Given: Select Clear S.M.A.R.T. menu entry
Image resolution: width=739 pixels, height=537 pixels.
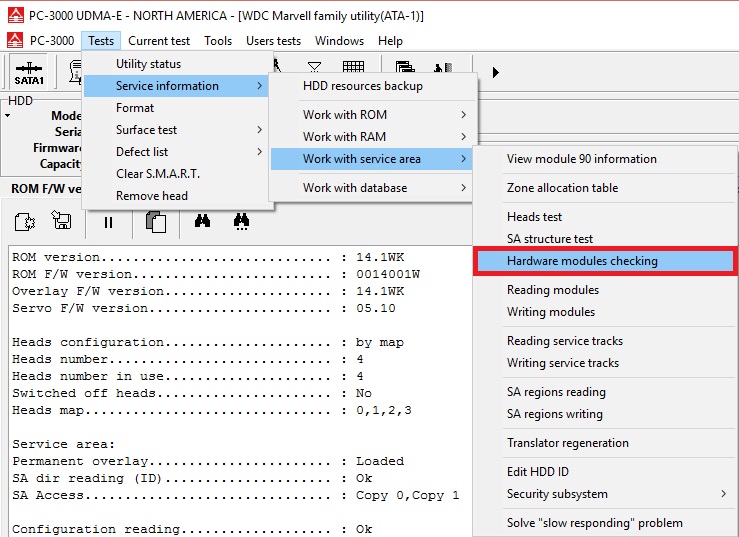Looking at the screenshot, I should 176,173.
